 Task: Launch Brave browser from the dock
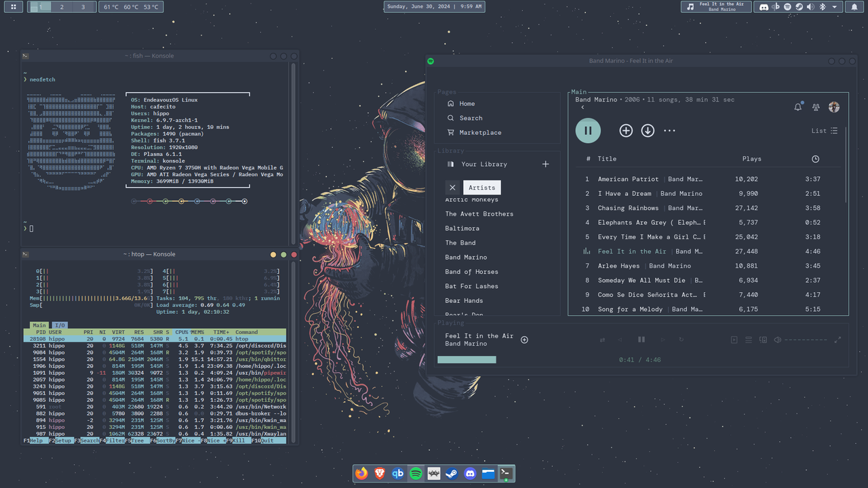380,474
